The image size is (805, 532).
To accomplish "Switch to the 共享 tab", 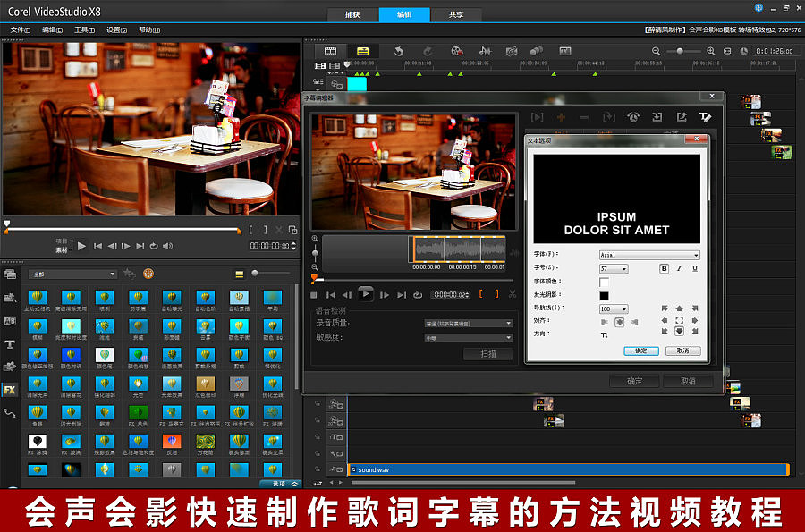I will click(455, 15).
